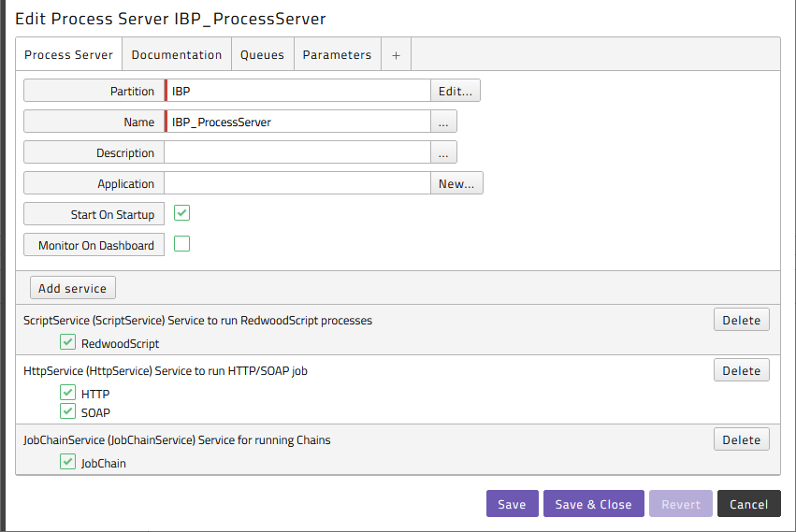Uncheck Start On Startup checkbox

coord(181,212)
